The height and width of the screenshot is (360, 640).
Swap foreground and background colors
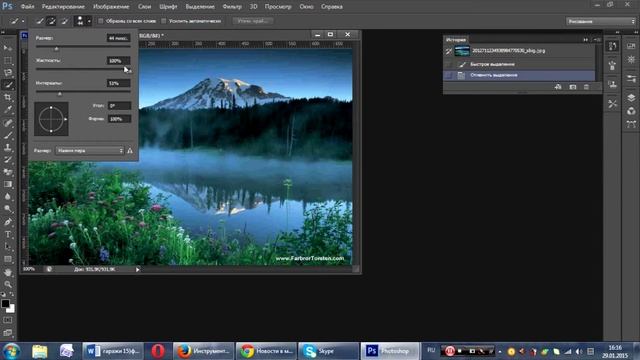coord(11,294)
